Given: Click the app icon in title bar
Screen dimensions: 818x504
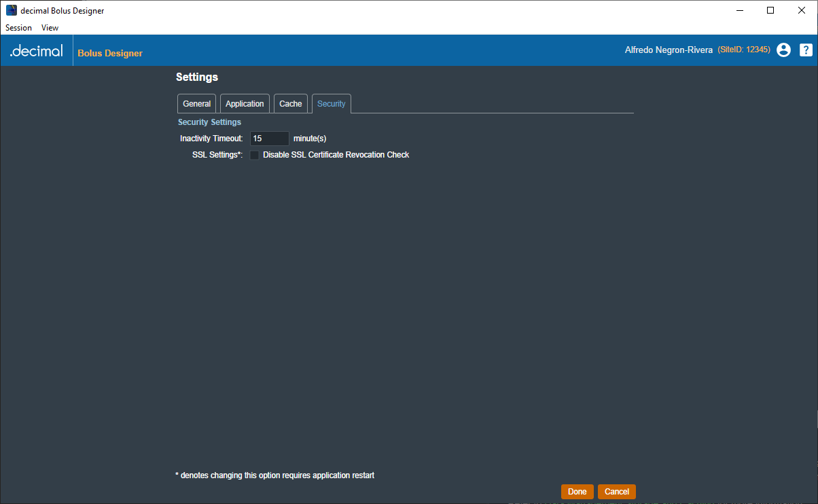Looking at the screenshot, I should [12, 11].
